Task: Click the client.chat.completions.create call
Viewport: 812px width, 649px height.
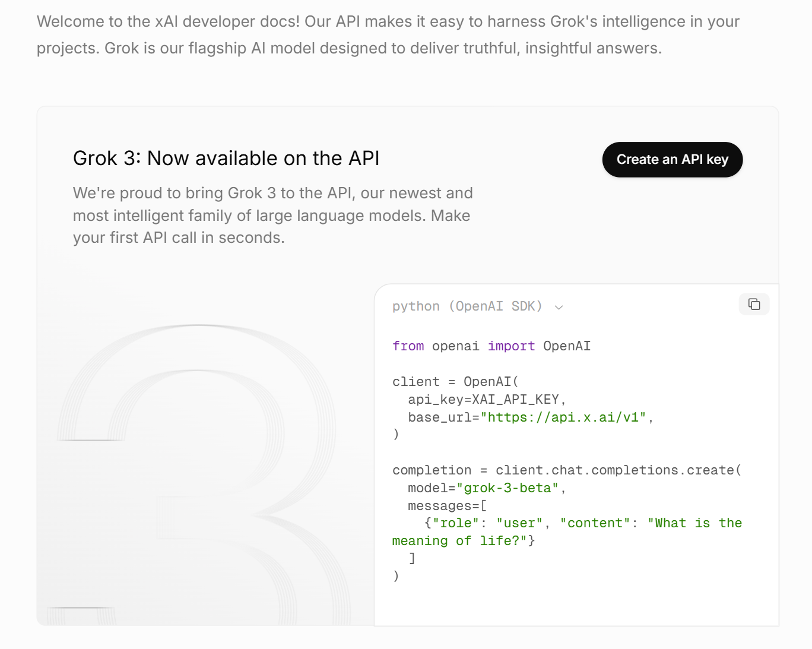Action: coord(618,470)
